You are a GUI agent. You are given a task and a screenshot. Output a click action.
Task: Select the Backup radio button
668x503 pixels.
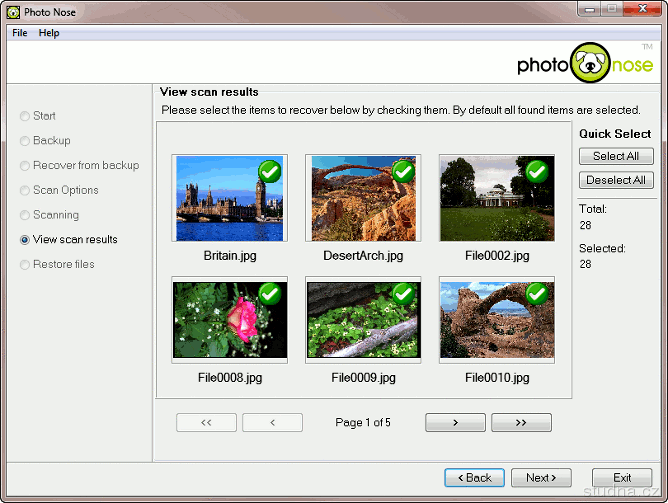tap(25, 141)
